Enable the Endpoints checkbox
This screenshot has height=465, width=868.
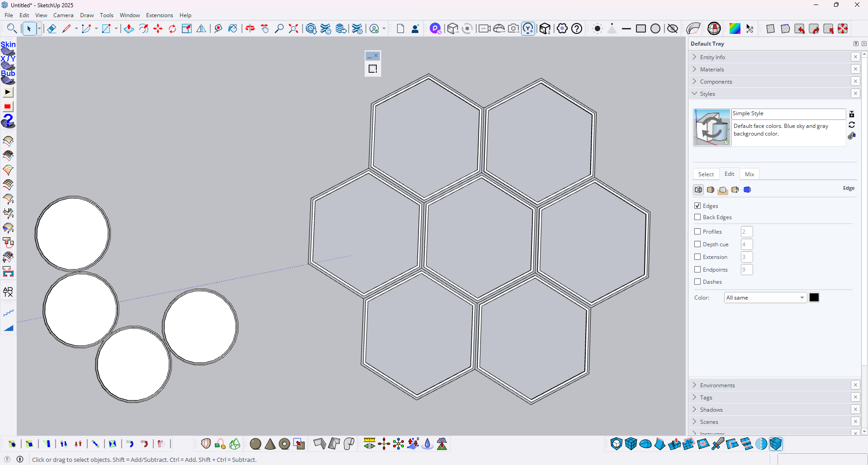pyautogui.click(x=697, y=269)
